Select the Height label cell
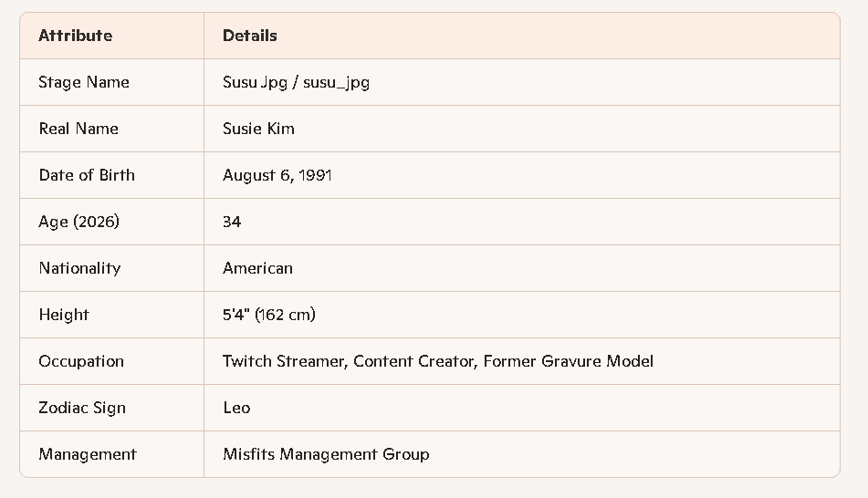Image resolution: width=868 pixels, height=498 pixels. [64, 315]
